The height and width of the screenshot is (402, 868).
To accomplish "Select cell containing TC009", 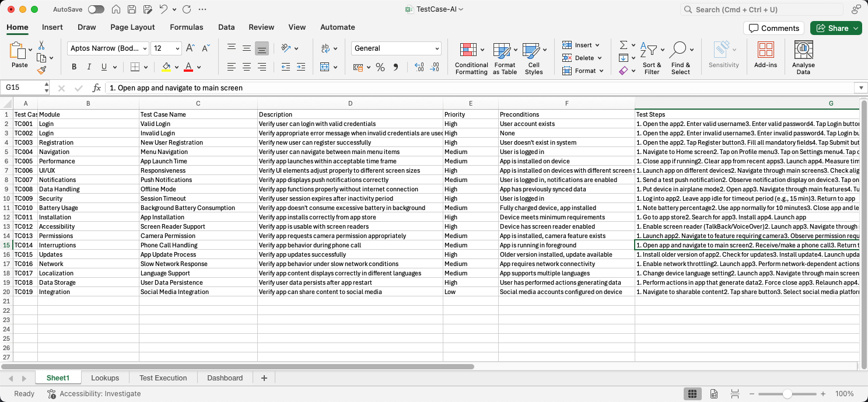I will coord(25,198).
